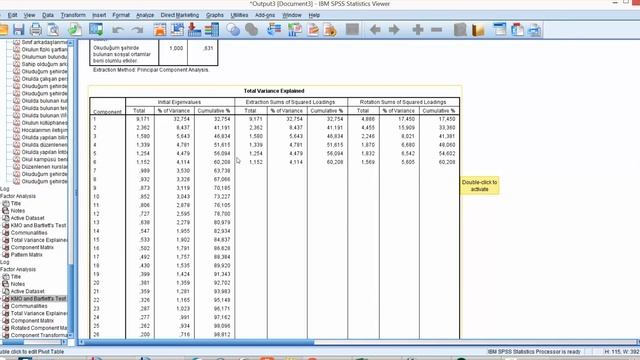Open the Data menu
This screenshot has width=640, height=360.
(x=48, y=15)
